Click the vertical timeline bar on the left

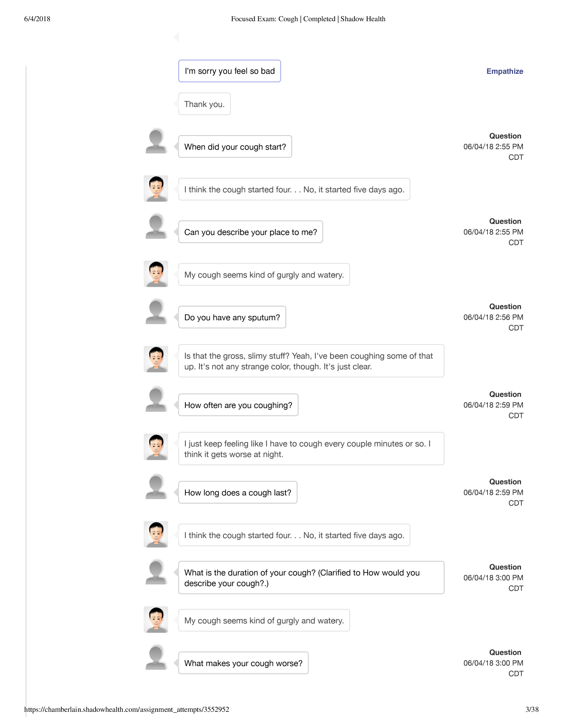coord(26,367)
